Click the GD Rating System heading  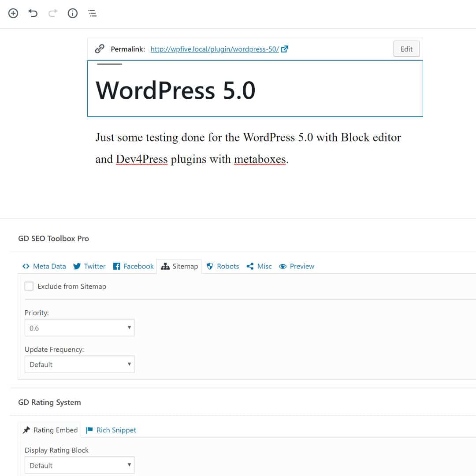tap(49, 402)
